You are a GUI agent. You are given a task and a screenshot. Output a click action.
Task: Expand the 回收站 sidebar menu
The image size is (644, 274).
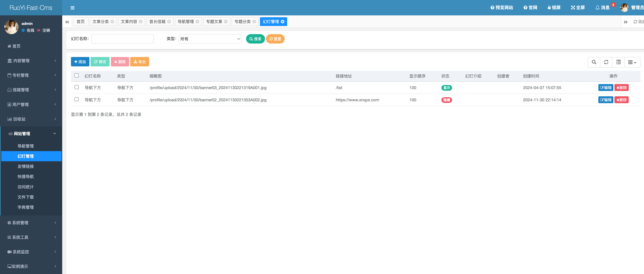click(31, 119)
